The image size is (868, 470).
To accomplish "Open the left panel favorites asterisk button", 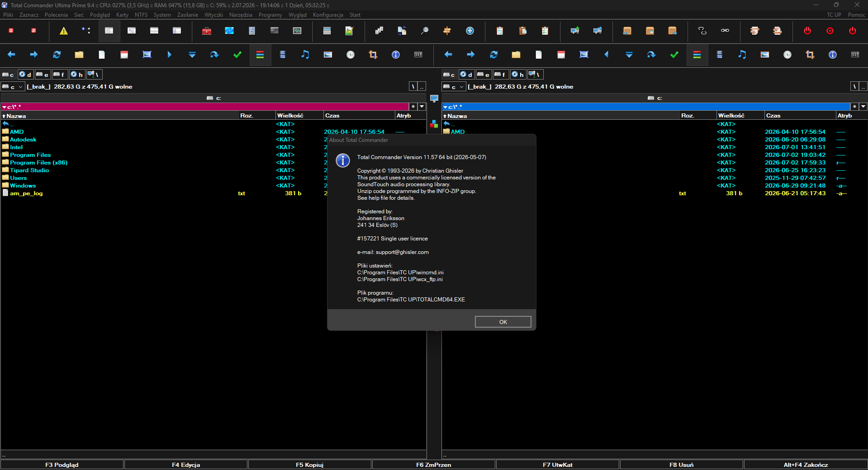I will pos(413,107).
